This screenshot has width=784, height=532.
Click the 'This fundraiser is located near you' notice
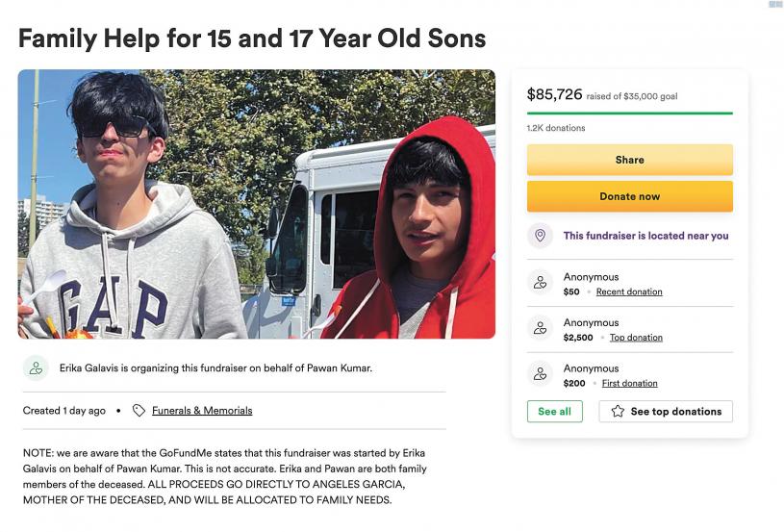point(645,236)
